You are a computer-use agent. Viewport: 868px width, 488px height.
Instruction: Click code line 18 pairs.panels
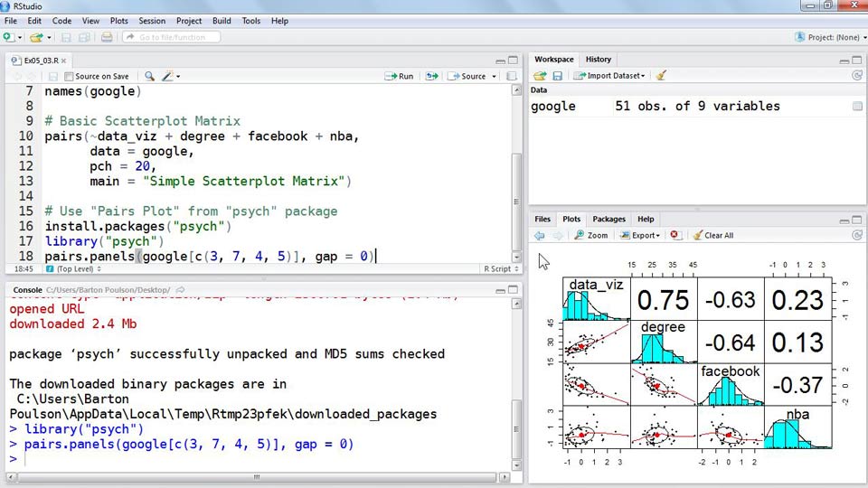(x=210, y=256)
